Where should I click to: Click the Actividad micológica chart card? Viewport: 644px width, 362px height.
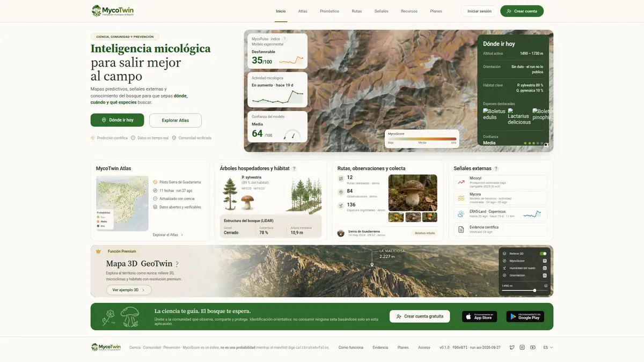(x=277, y=90)
